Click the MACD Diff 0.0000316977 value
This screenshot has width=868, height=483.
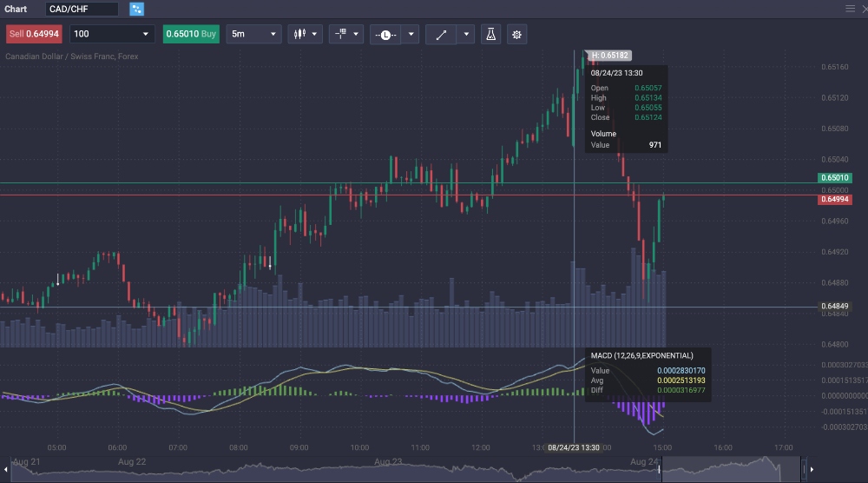coord(681,390)
